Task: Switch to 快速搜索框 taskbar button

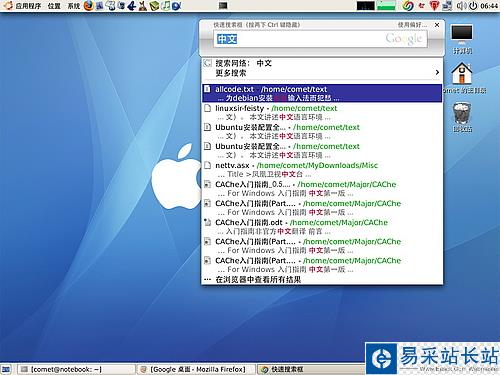Action: 310,369
